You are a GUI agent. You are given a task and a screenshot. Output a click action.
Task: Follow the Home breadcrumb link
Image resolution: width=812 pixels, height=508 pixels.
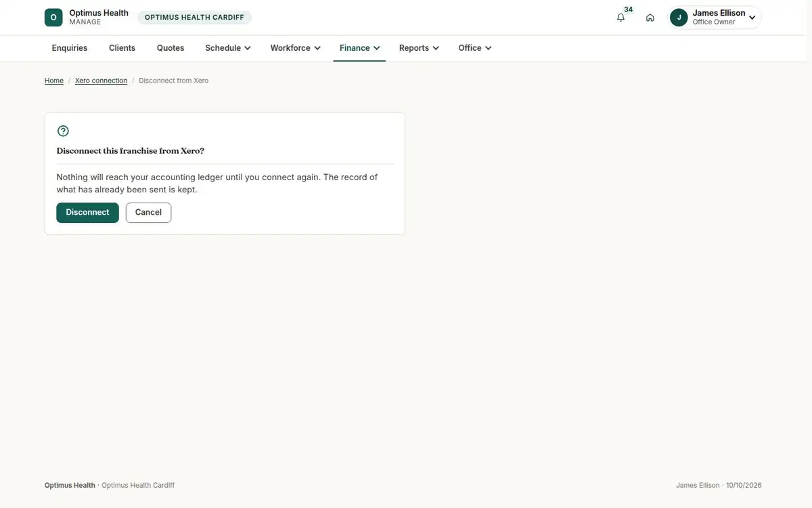54,81
